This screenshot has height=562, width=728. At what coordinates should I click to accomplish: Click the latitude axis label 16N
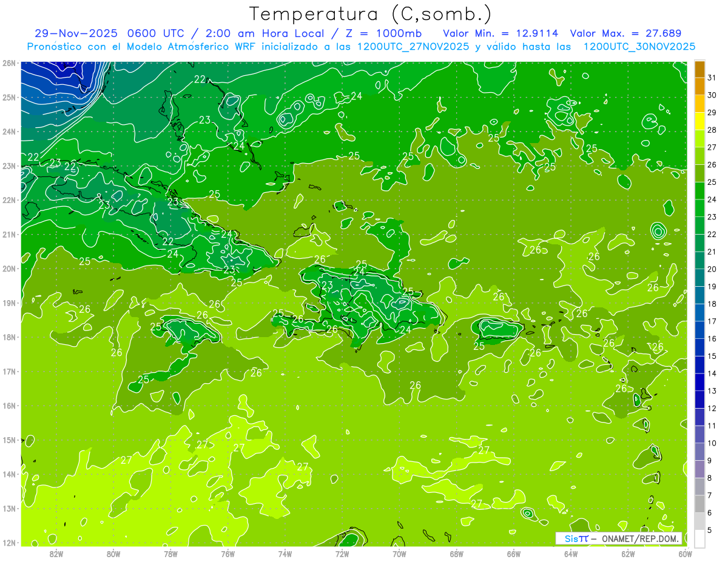9,406
